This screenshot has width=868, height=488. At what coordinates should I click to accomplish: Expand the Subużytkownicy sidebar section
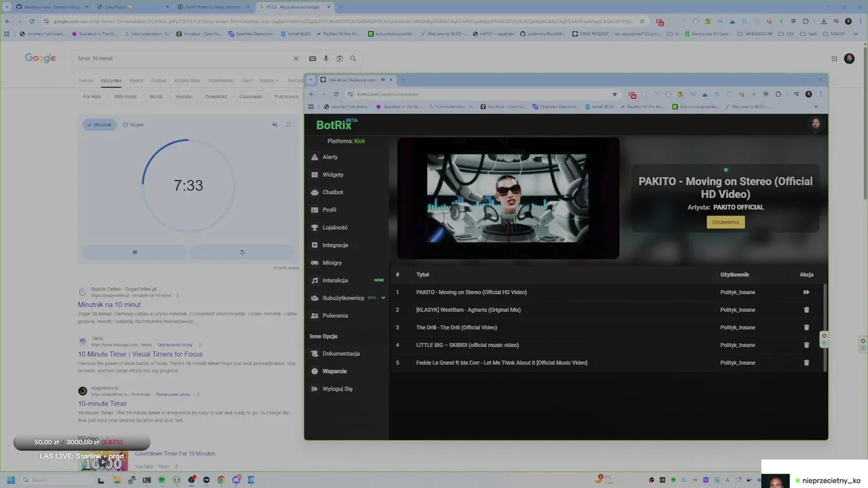tap(382, 298)
